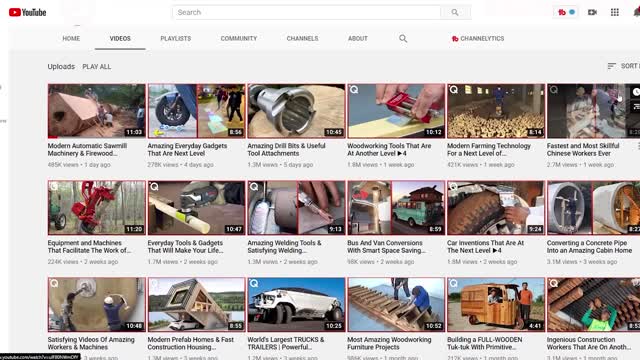Click Watch Later clock on Chinese Workers thumbnail
The height and width of the screenshot is (360, 640).
click(x=636, y=92)
